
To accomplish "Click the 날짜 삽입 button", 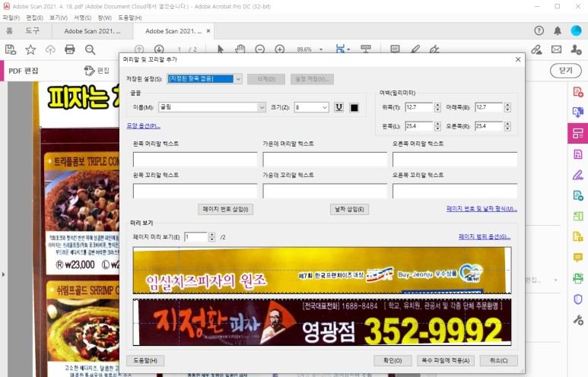I will tap(349, 209).
